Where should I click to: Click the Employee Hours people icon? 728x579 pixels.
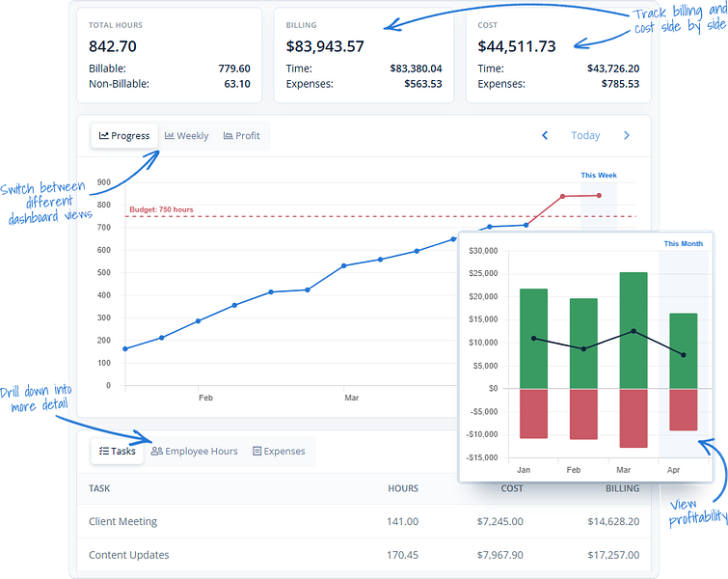click(157, 451)
